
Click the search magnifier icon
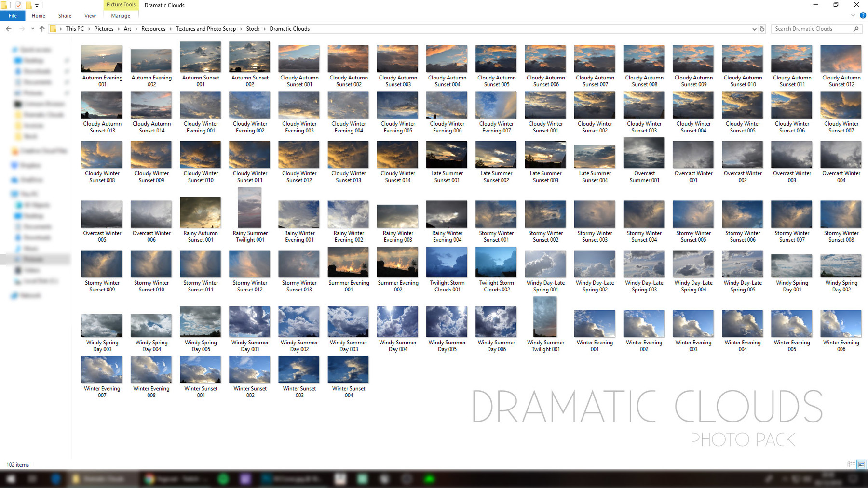coord(856,29)
